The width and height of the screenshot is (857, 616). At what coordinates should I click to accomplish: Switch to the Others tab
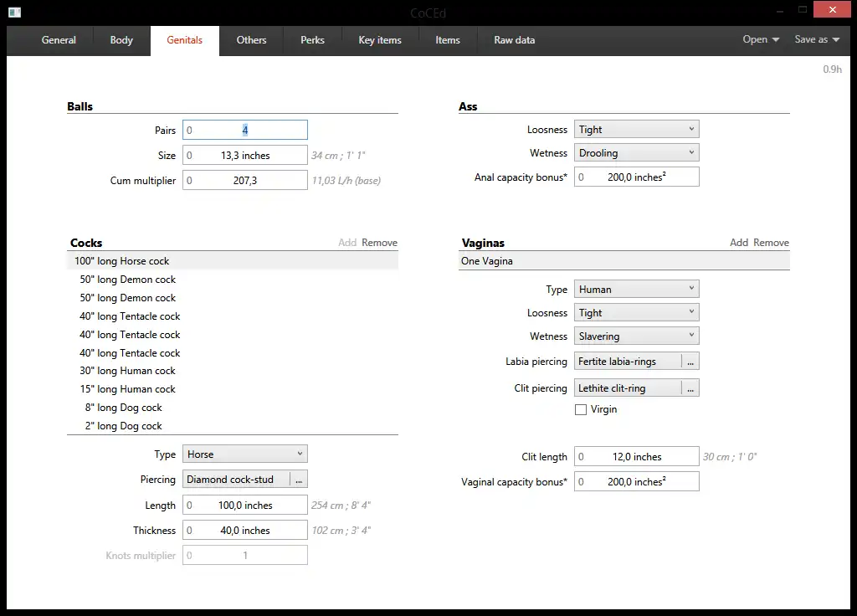[x=251, y=40]
